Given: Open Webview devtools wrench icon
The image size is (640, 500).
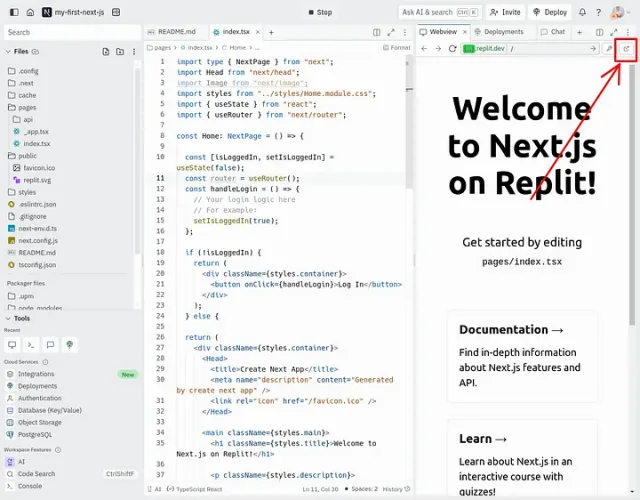Looking at the screenshot, I should (x=609, y=49).
